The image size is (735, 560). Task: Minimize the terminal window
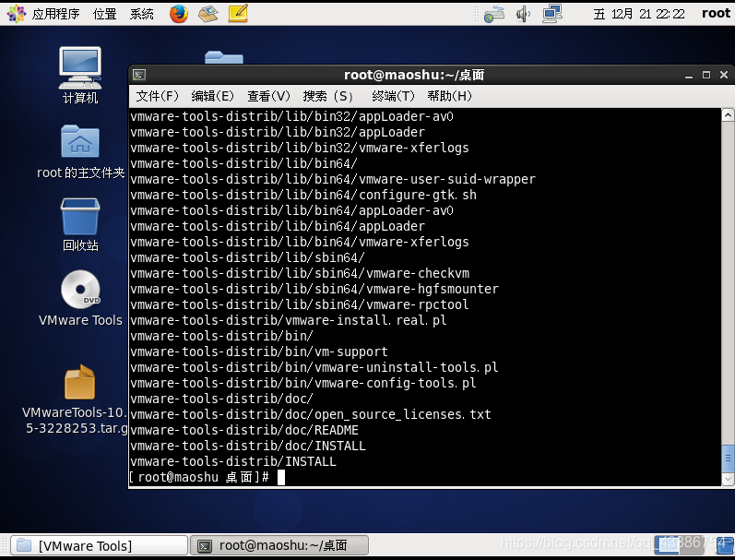(689, 75)
